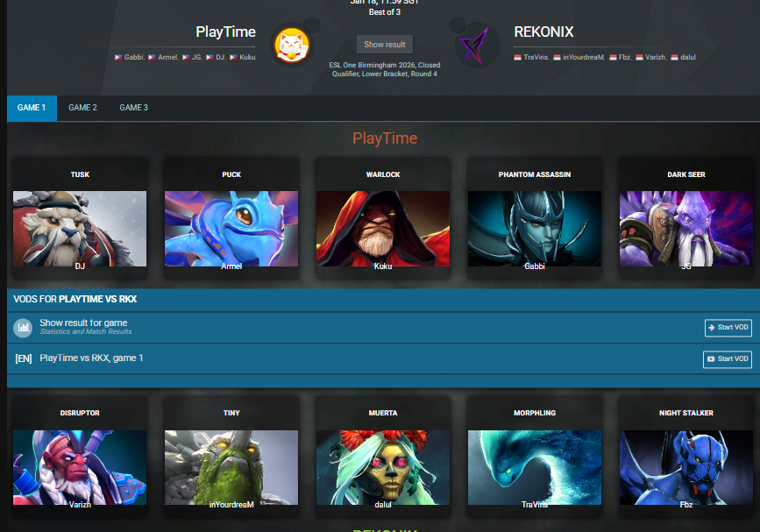Start VOD for game statistics row

(728, 328)
